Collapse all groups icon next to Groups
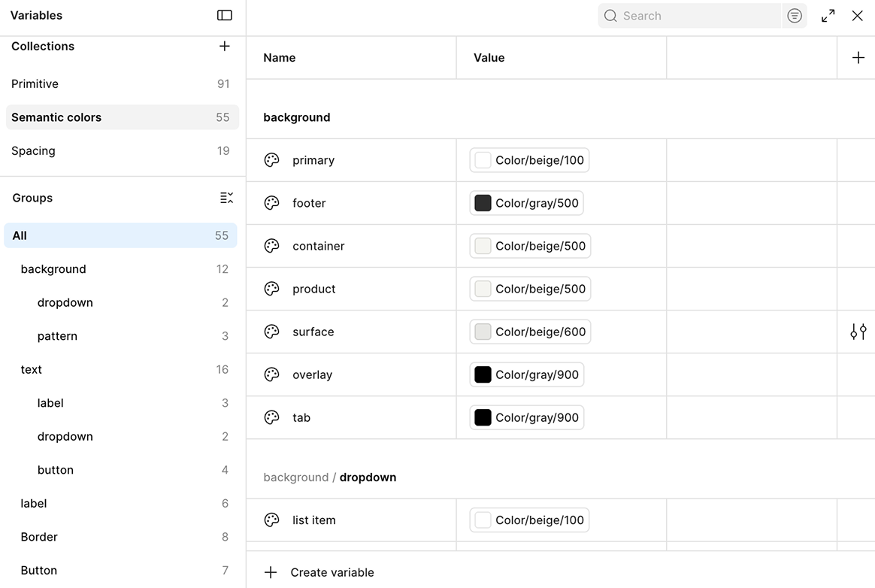875x588 pixels. pos(226,198)
